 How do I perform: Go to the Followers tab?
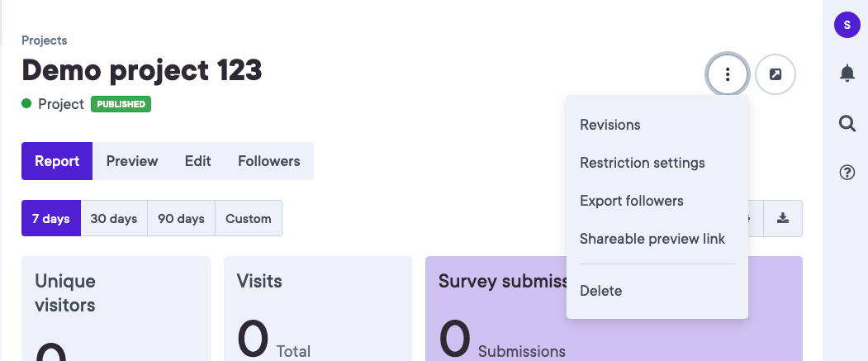click(269, 161)
